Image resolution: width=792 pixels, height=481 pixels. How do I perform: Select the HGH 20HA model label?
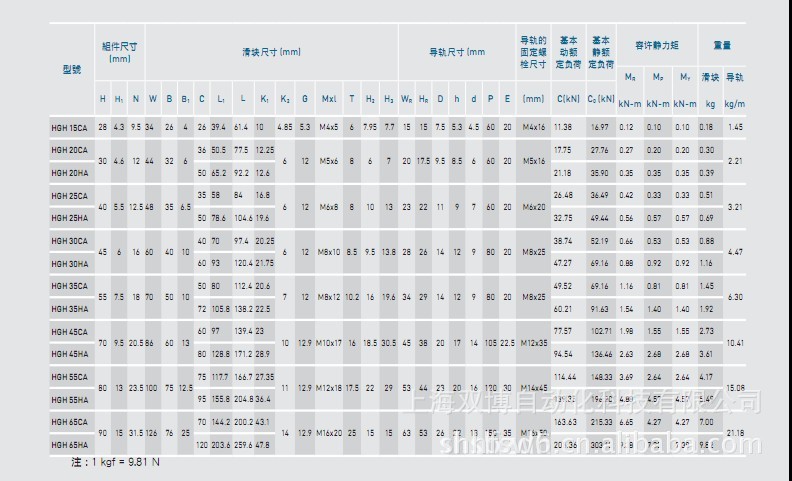[68, 172]
